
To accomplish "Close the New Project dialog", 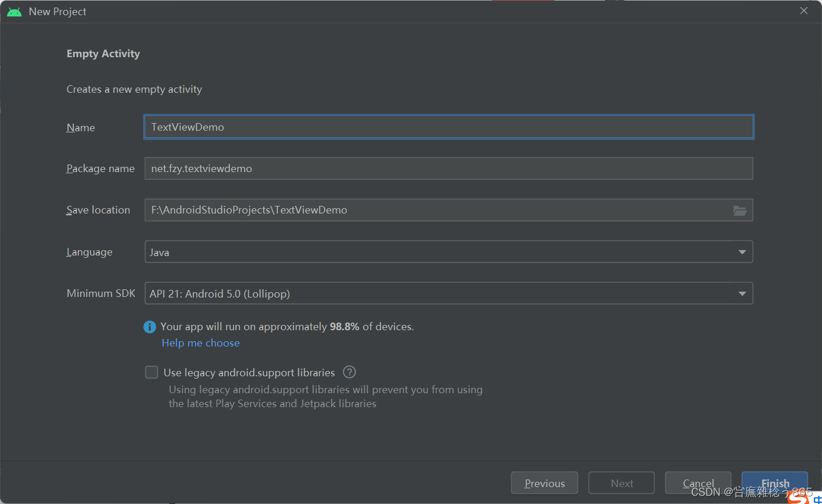I will coord(804,11).
